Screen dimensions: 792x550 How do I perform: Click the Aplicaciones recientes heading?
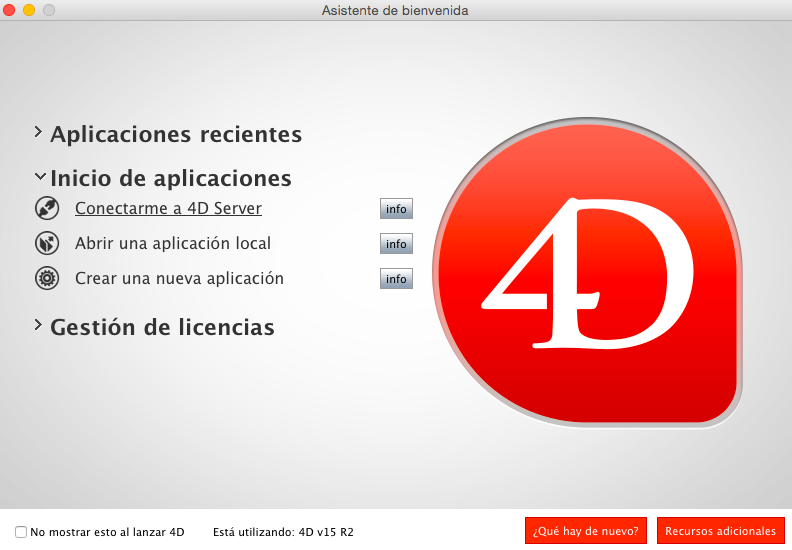coord(176,134)
